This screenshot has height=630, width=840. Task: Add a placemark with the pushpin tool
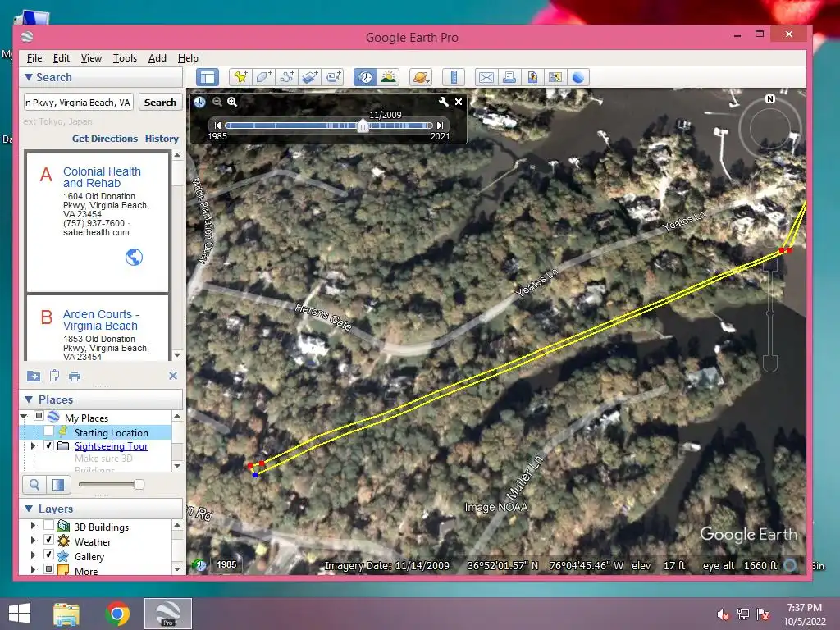pos(240,77)
